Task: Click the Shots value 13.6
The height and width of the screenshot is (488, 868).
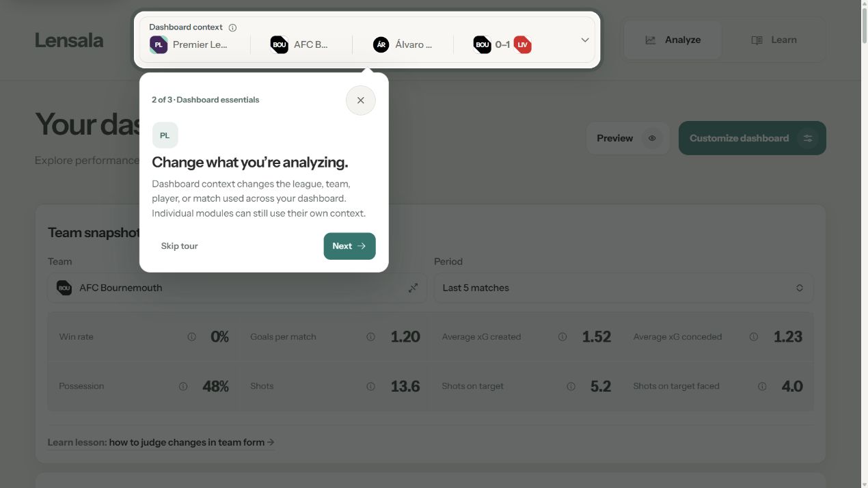Action: 405,386
